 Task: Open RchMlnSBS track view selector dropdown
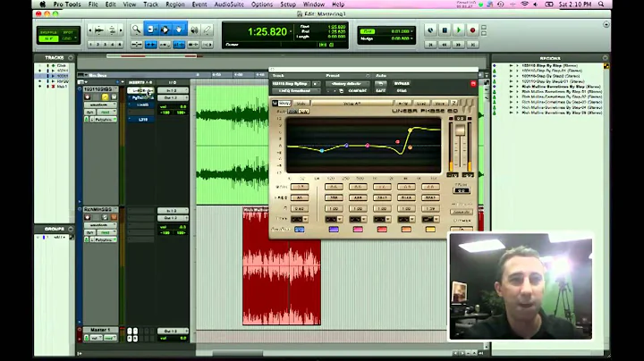[100, 225]
